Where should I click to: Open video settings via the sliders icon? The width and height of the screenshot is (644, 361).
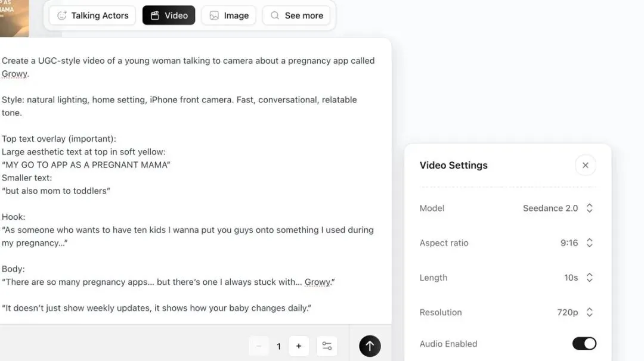point(327,346)
